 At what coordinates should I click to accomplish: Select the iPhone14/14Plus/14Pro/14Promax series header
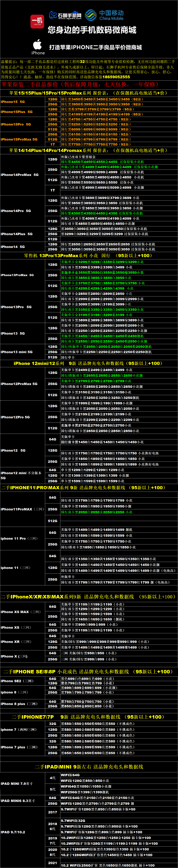point(88,150)
